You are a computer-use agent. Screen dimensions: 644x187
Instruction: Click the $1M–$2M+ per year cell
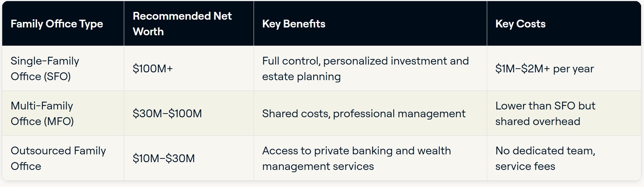564,69
